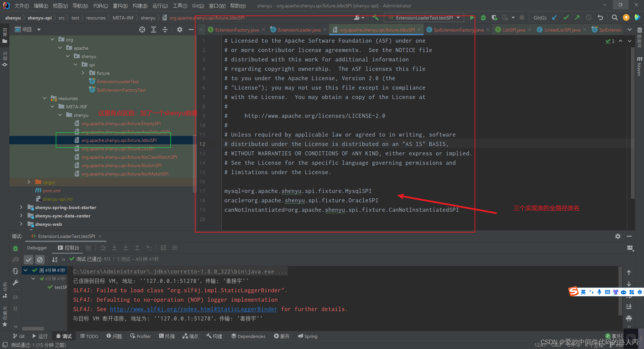644x349 pixels.
Task: Start debugging with the top toolbar bug icon
Action: point(483,17)
